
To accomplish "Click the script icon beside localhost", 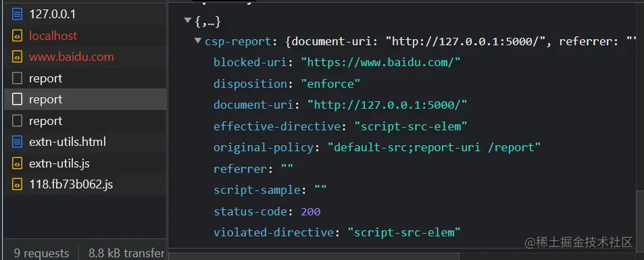I will coord(17,36).
